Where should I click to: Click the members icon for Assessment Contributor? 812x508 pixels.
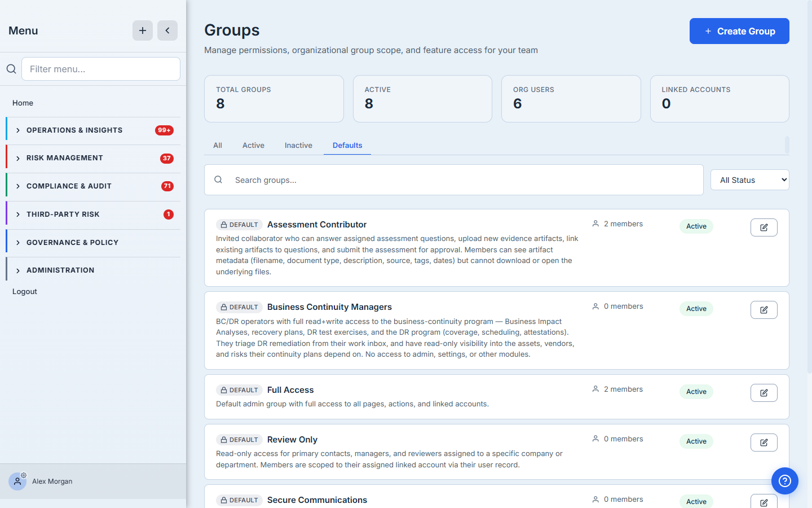pos(595,224)
